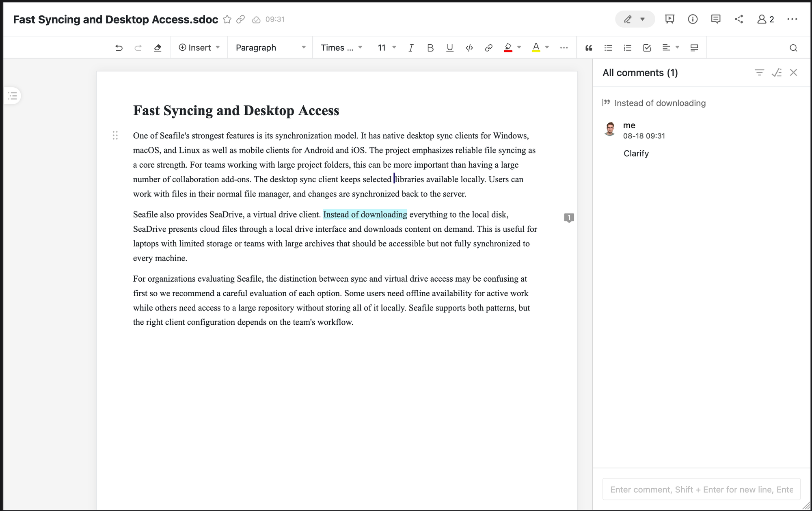812x511 pixels.
Task: Star the document as favorite
Action: [x=227, y=19]
